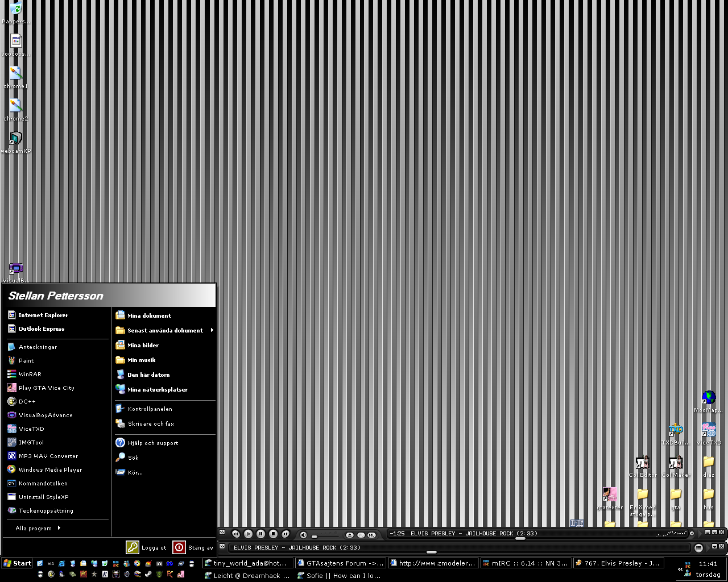This screenshot has width=728, height=582.
Task: Open the webcamXP desktop icon
Action: pyautogui.click(x=16, y=142)
